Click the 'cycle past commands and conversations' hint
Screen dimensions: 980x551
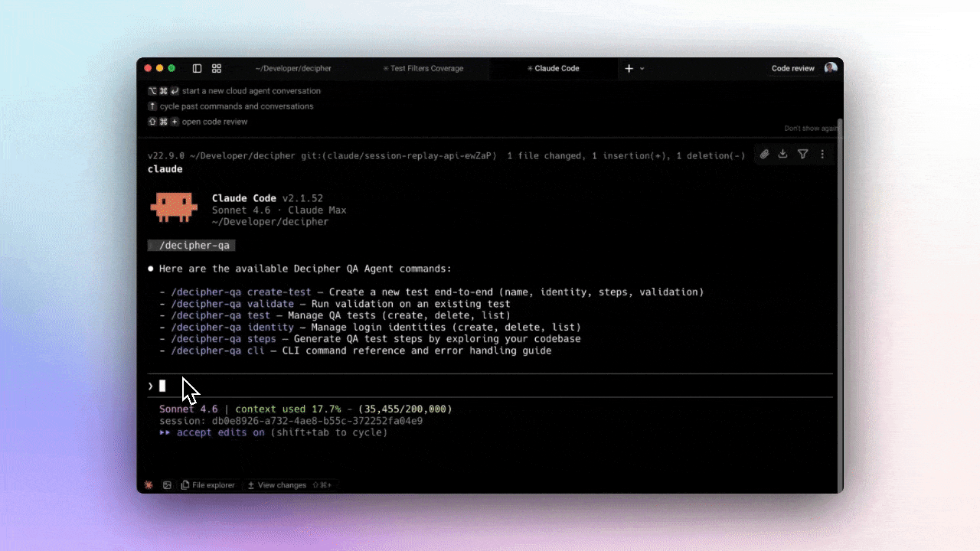click(x=237, y=106)
